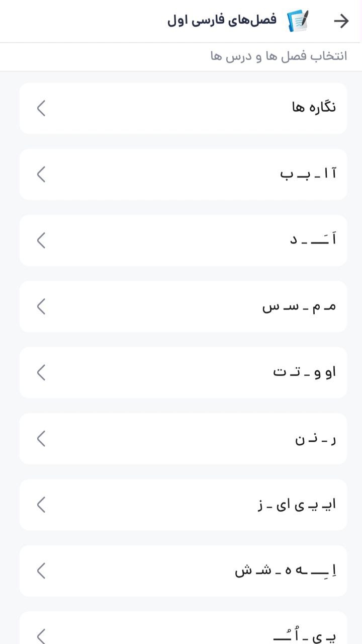Tap the back arrow in the header

coord(341,21)
